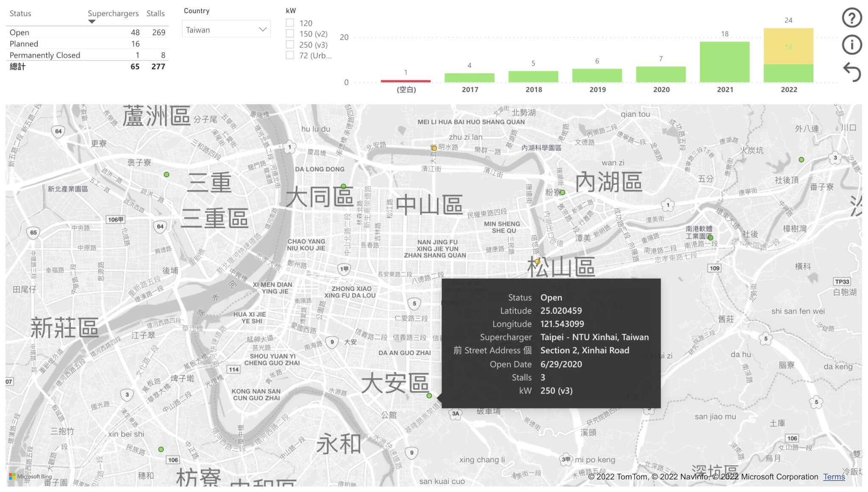The image size is (868, 492).
Task: Select green open segment of 2022 bar
Action: [x=788, y=73]
